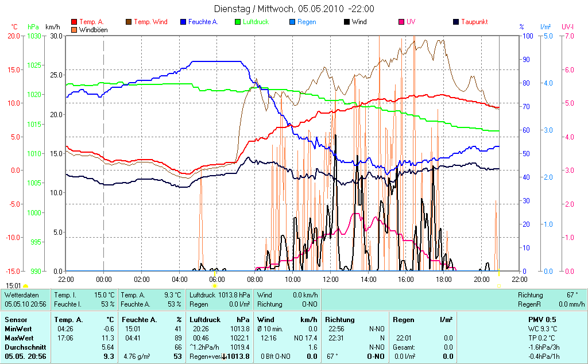Click the Richtung 67° reading at right
This screenshot has width=588, height=364.
551,295
